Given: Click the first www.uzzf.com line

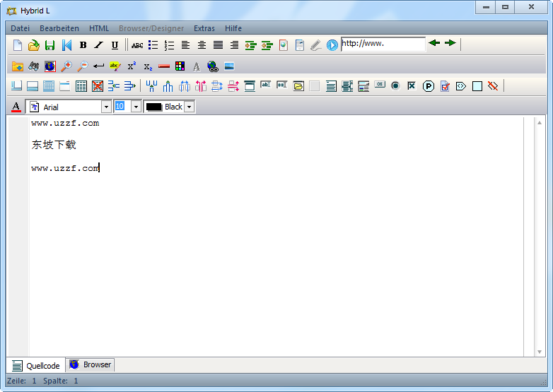Looking at the screenshot, I should [65, 123].
